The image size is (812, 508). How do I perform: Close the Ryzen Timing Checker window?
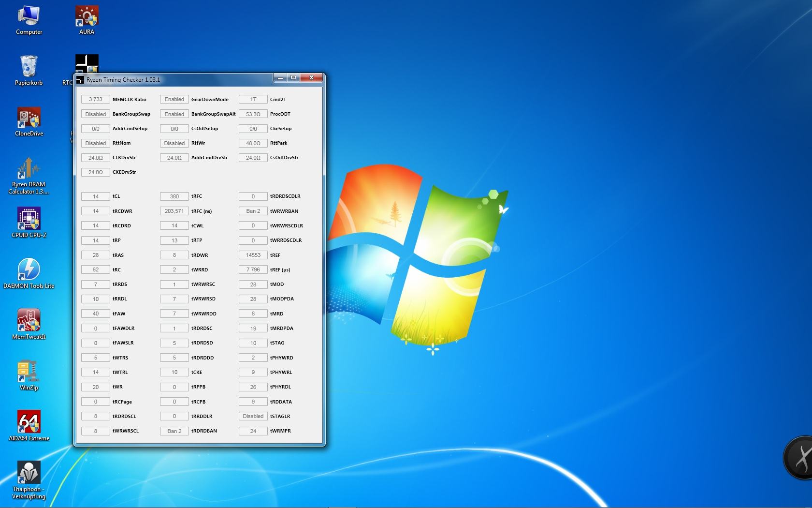(312, 77)
